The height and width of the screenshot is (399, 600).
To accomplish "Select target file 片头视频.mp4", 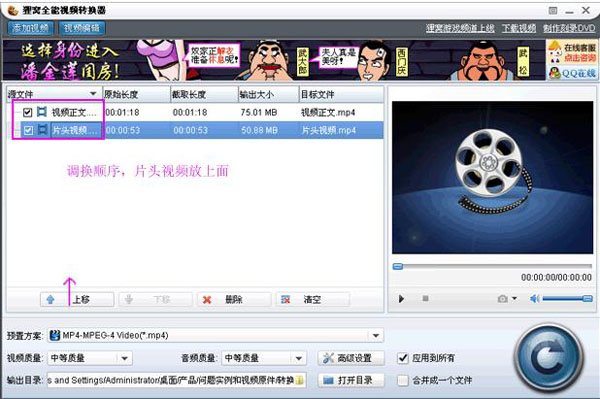I will pos(329,130).
